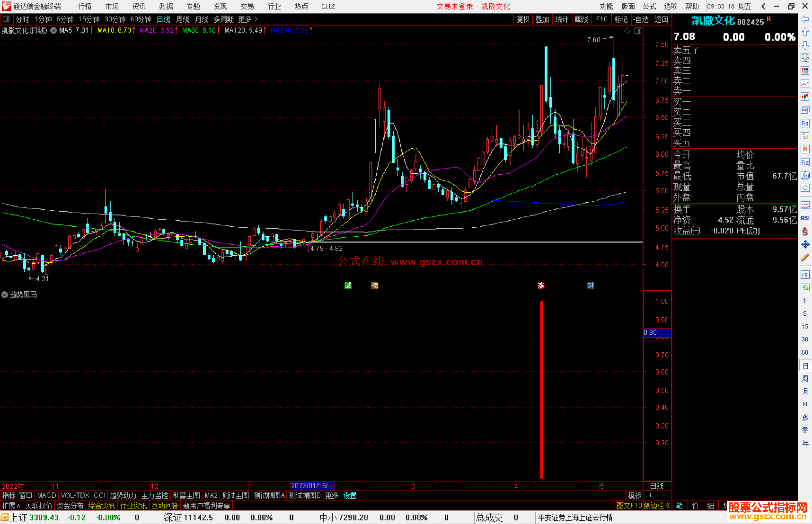This screenshot has height=524, width=812.
Task: Click the F10 company info sidebar icon
Action: 805,123
